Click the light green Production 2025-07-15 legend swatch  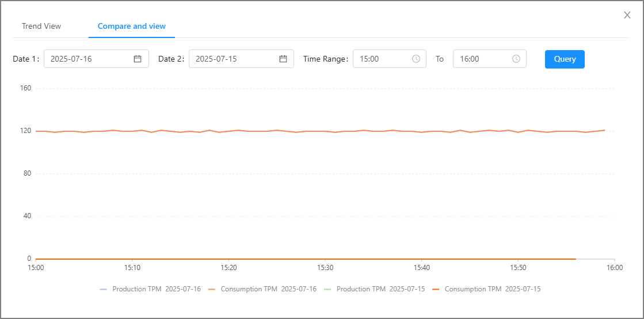point(327,290)
